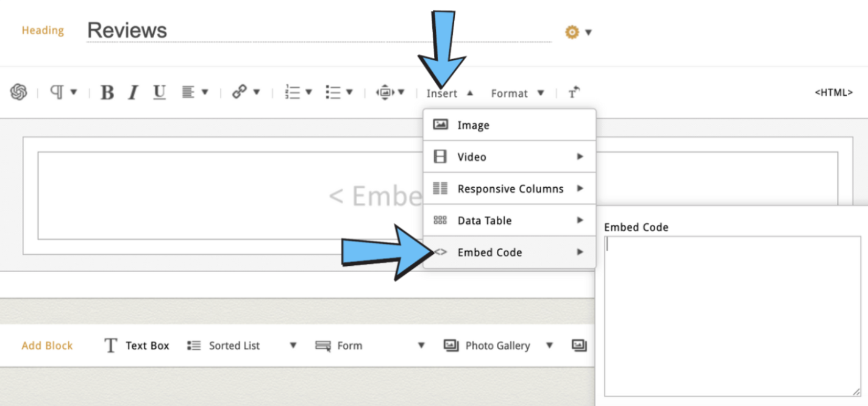Open the text alignment options
Image resolution: width=868 pixels, height=406 pixels.
point(194,93)
